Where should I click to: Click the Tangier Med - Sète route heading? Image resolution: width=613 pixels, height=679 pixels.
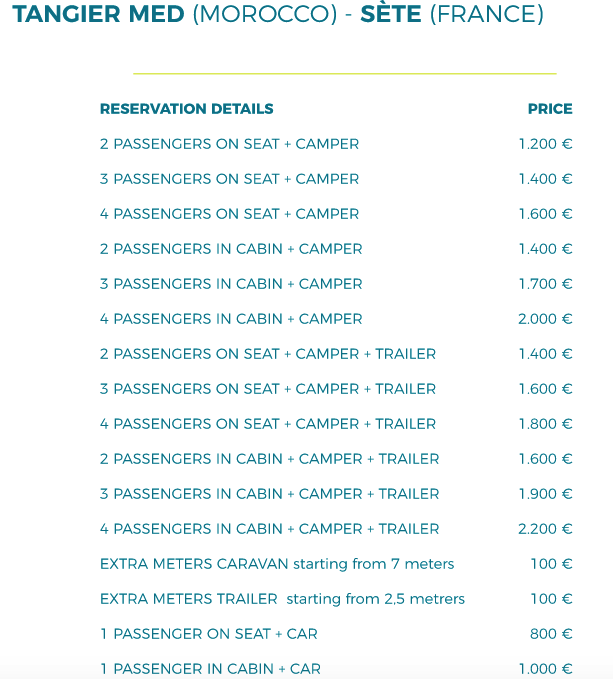(x=278, y=14)
